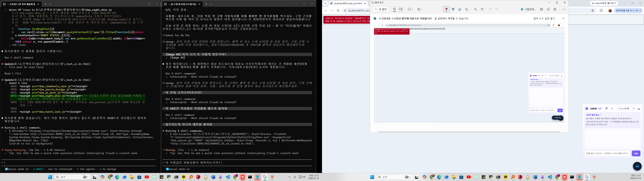The image size is (644, 181).
Task: Open Chrome extensions puzzle icon
Action: pyautogui.click(x=601, y=11)
